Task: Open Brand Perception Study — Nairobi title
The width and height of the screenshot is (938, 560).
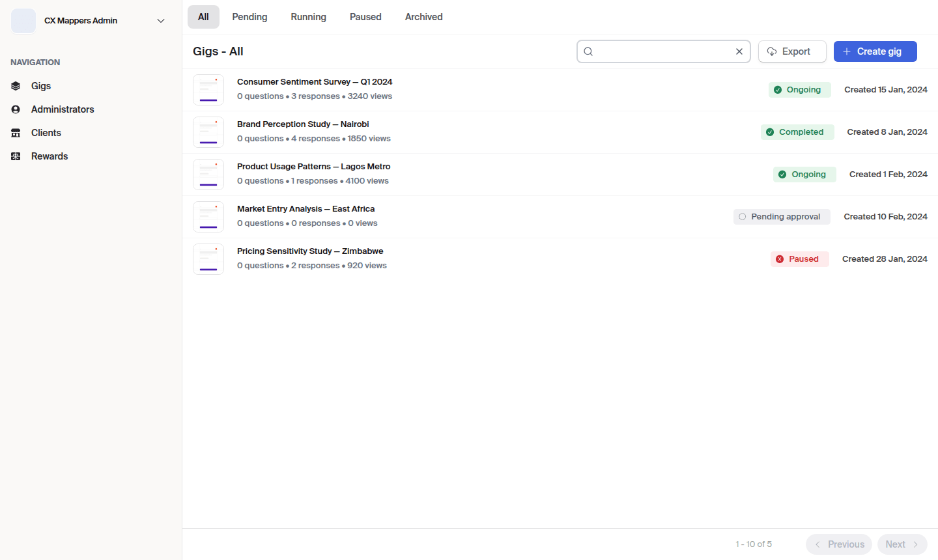Action: pos(303,124)
